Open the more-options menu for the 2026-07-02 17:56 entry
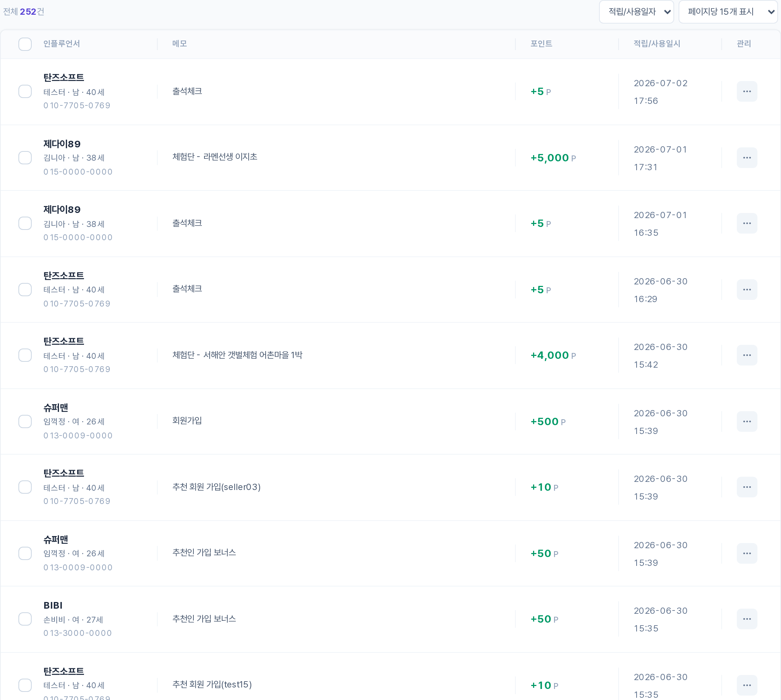 click(x=746, y=91)
